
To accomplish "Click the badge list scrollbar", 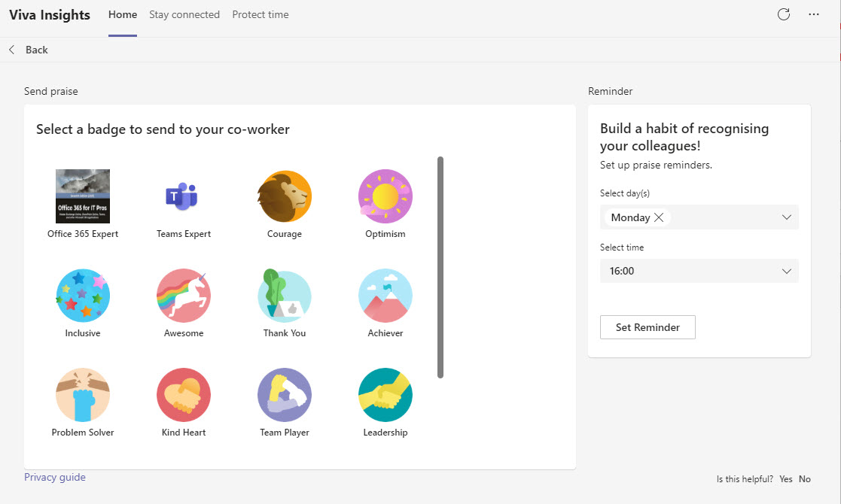I will [x=440, y=267].
